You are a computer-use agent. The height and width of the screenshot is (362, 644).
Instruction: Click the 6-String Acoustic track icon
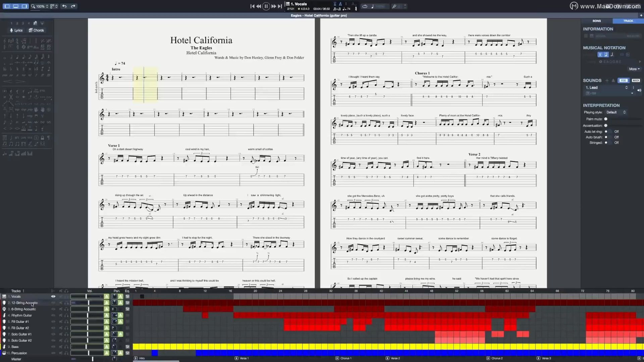[4, 309]
